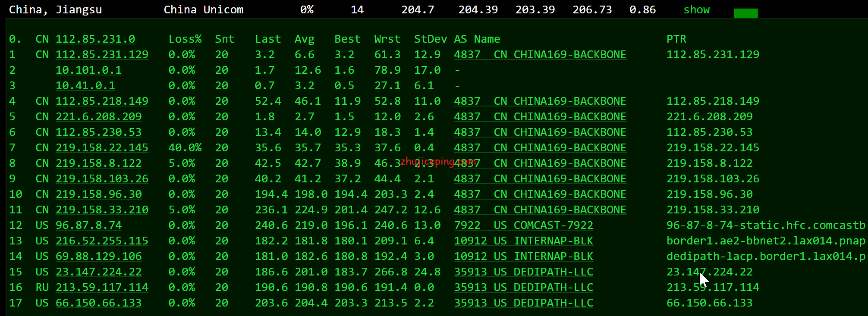Click average value 224.9 in hop 11
The image size is (868, 316).
point(311,210)
